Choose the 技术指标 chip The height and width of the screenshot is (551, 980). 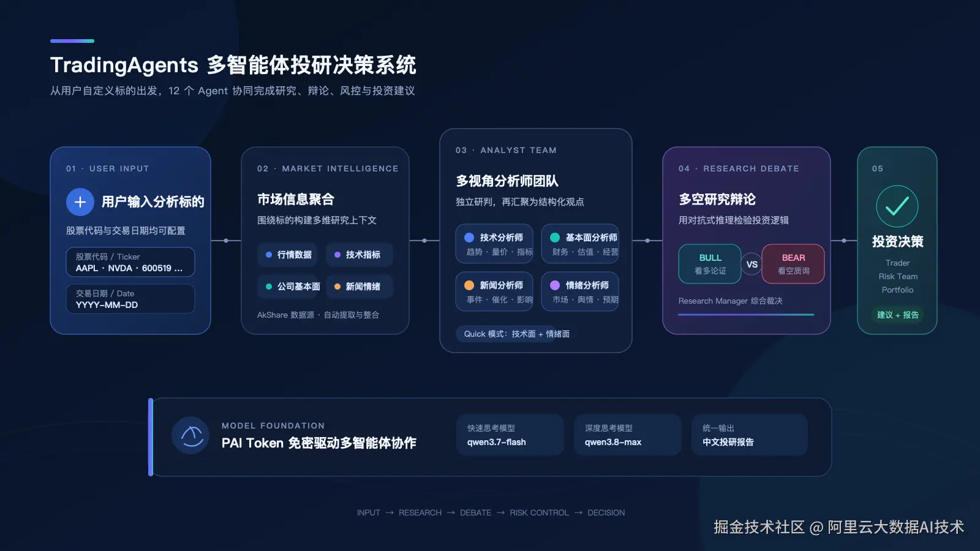click(360, 255)
